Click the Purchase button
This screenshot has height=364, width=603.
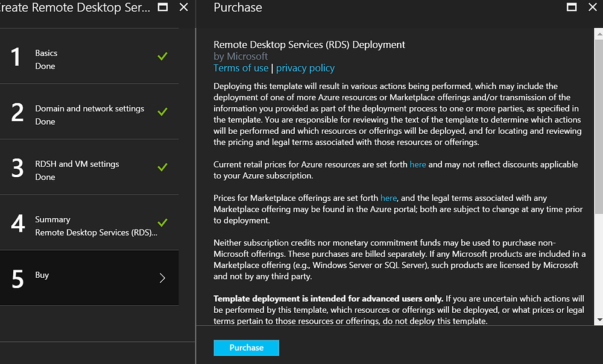[x=247, y=348]
